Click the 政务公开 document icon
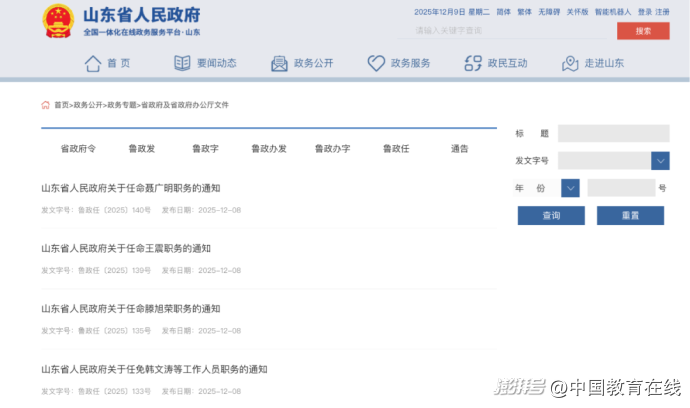Screen dimensions: 690x408 pos(279,64)
